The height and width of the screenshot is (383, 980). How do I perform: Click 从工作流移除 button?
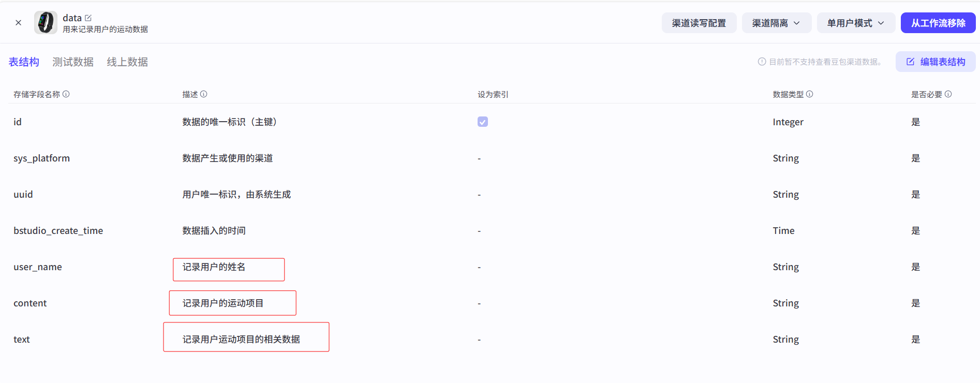[938, 23]
